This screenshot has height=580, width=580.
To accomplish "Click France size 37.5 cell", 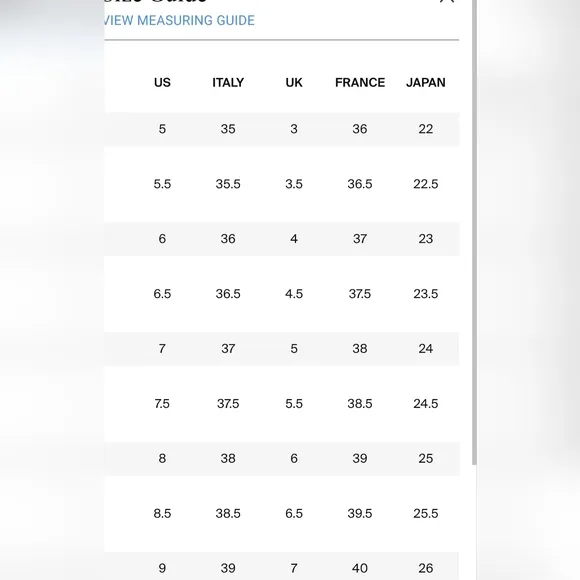I will tap(360, 294).
